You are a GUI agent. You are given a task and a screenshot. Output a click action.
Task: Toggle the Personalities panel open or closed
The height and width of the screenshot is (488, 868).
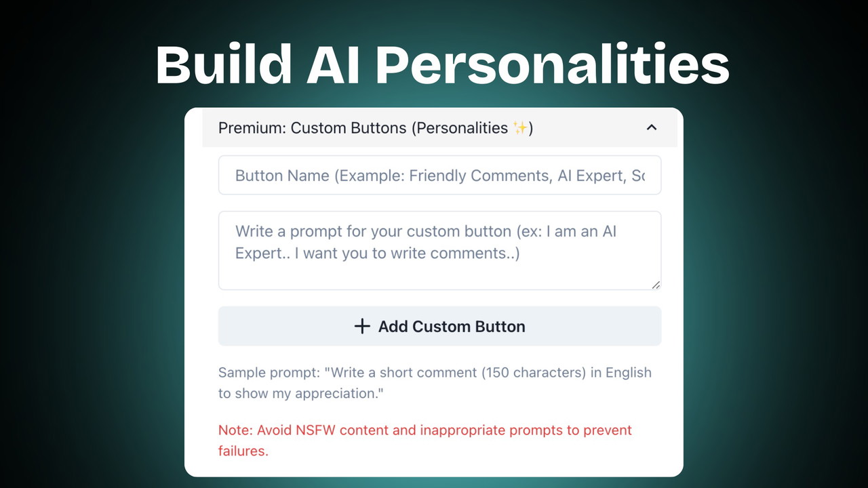439,127
